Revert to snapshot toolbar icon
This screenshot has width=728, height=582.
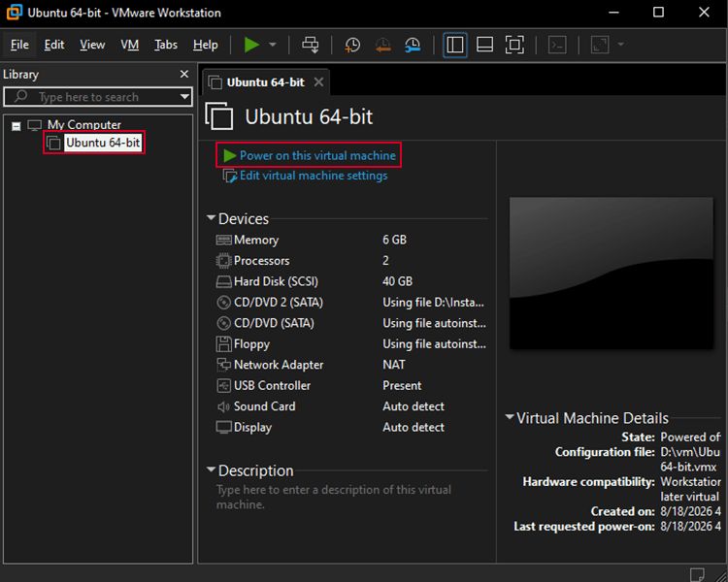click(x=382, y=45)
